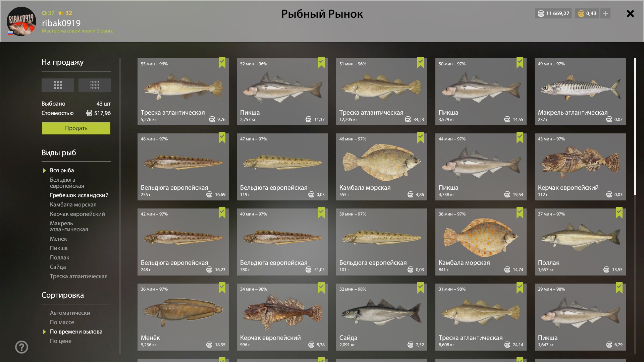Filter by Камбала морская species
The width and height of the screenshot is (644, 362).
point(73,204)
